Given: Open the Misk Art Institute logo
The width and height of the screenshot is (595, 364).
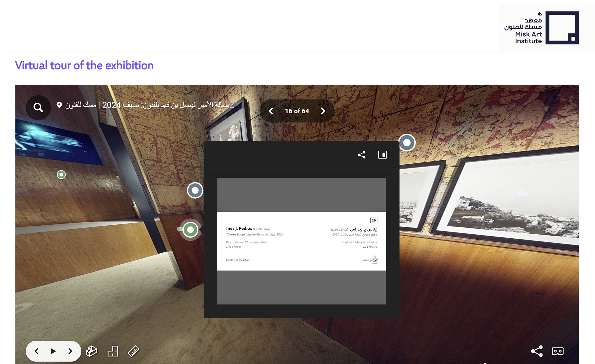Looking at the screenshot, I should coord(541,28).
